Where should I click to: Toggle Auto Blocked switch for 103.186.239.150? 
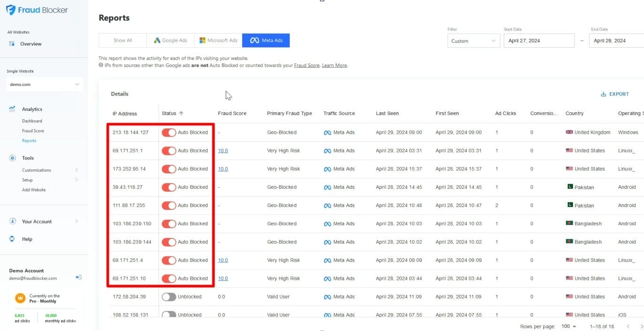(x=169, y=223)
